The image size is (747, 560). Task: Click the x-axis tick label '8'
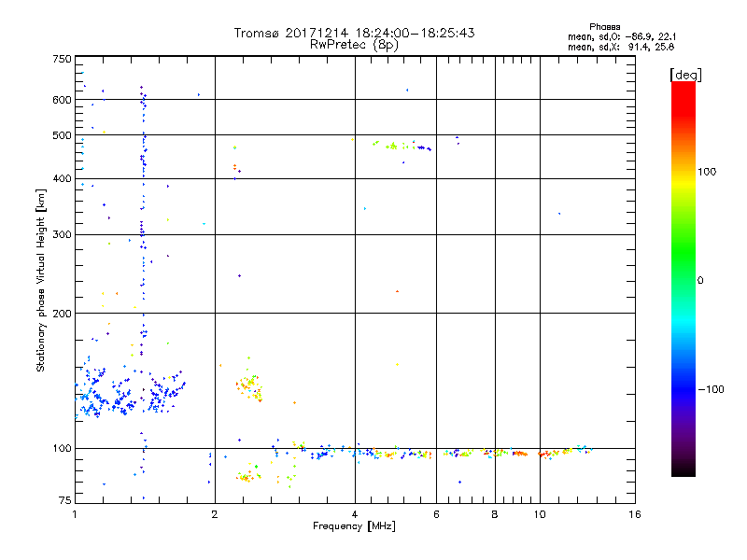point(495,514)
